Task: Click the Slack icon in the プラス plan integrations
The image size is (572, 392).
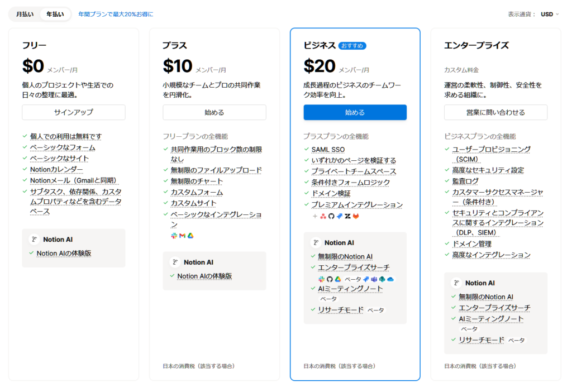Action: (x=174, y=236)
